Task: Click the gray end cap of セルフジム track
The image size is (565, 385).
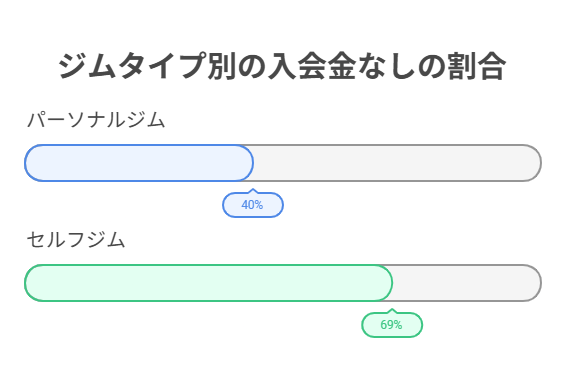Action: point(533,283)
